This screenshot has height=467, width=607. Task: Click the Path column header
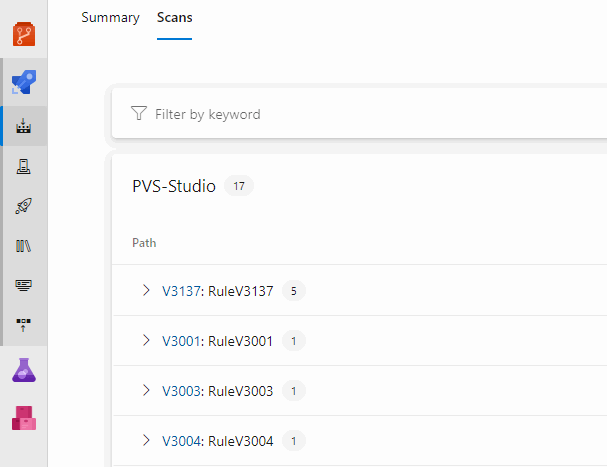point(144,243)
